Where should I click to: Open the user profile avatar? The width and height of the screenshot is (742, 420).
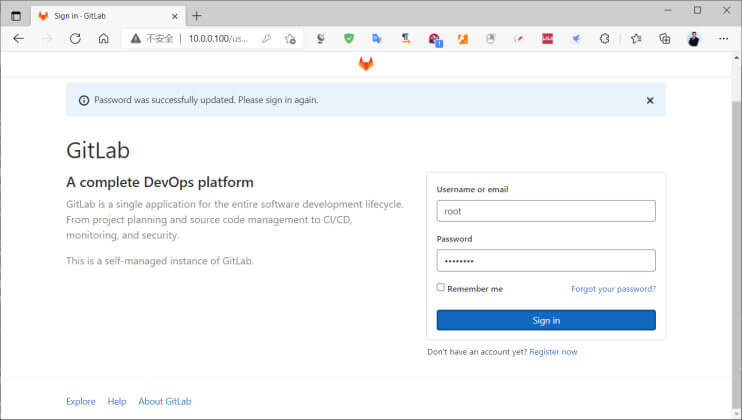click(x=694, y=39)
